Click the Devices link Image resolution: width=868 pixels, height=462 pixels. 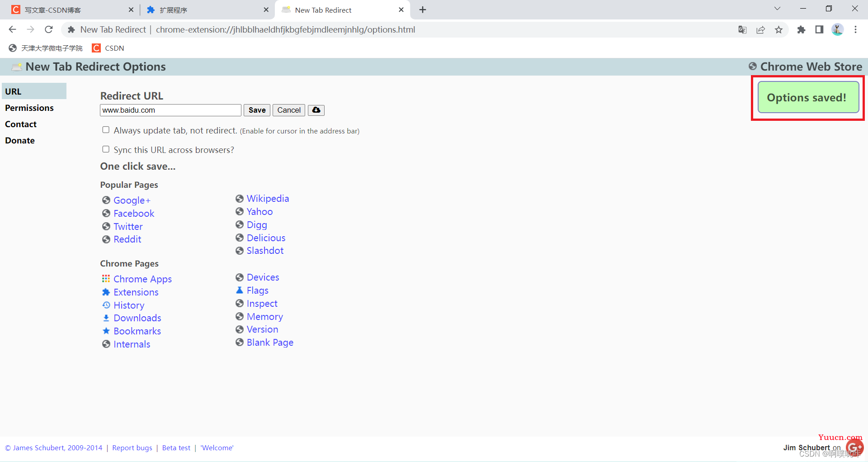[263, 277]
